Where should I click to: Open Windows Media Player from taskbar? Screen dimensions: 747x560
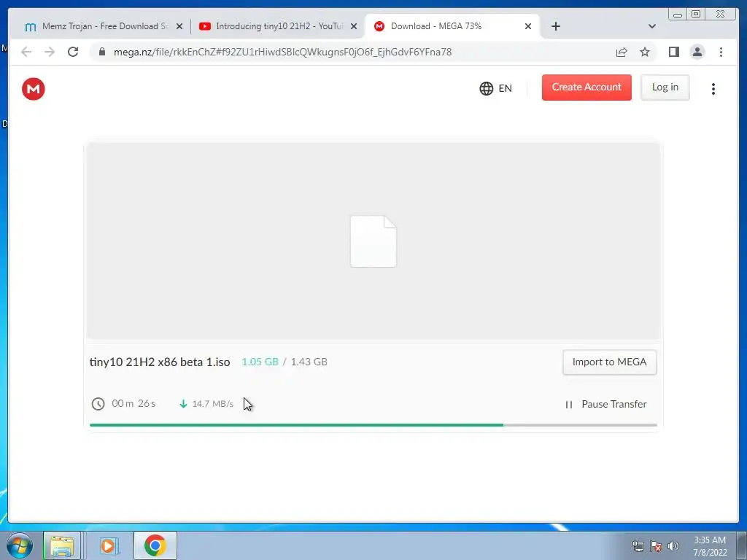108,545
